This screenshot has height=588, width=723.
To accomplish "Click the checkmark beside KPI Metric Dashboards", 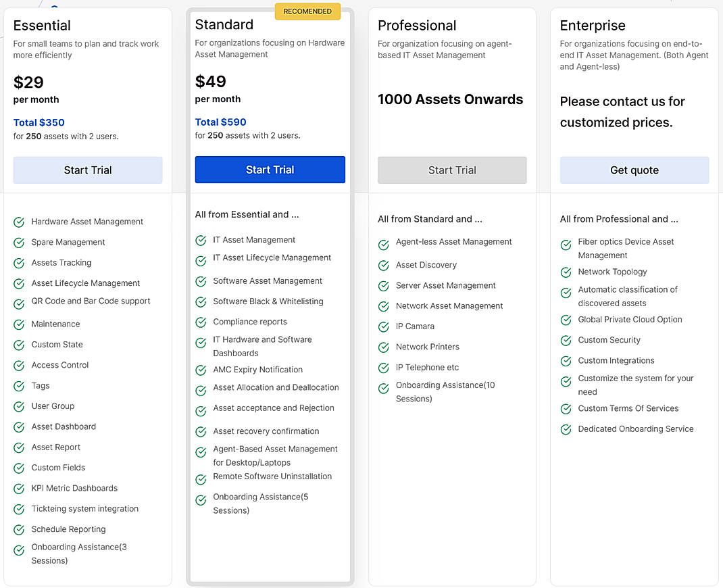I will [18, 488].
